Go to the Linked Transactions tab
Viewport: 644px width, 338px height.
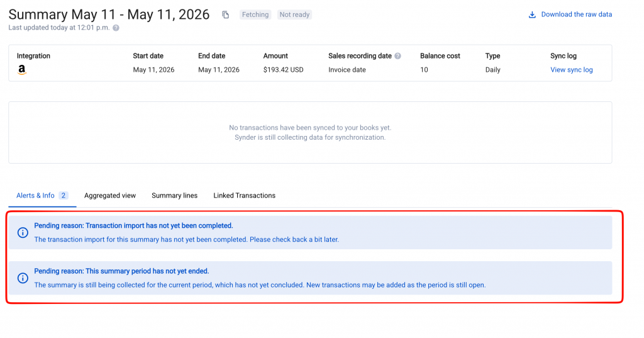pyautogui.click(x=245, y=196)
